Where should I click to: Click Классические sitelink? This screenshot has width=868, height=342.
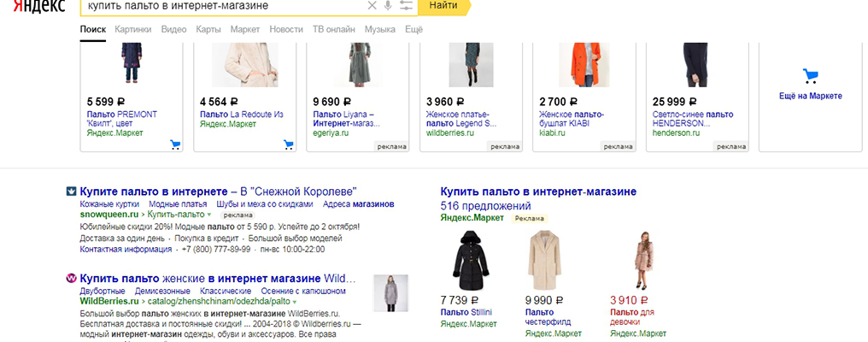coord(226,291)
